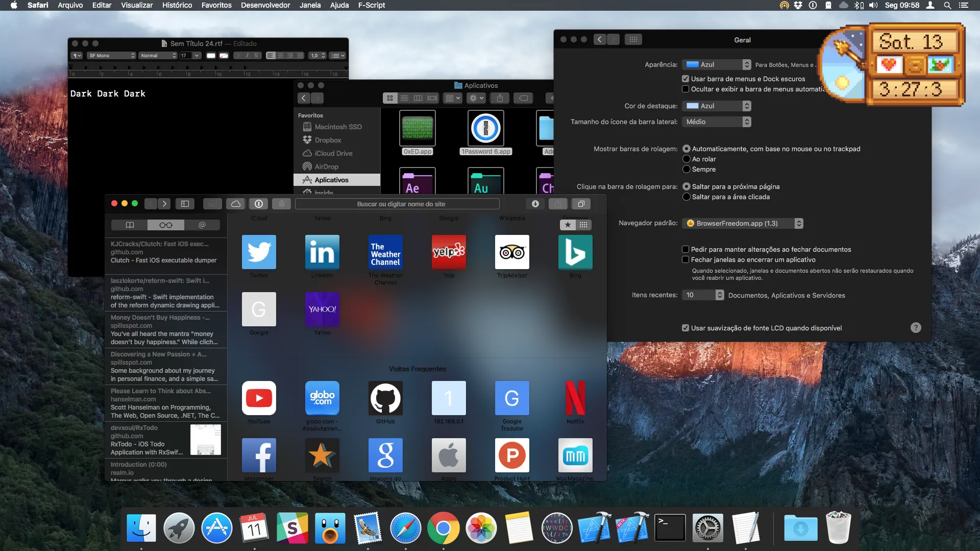
Task: Open Google Chrome from the Dock
Action: point(444,528)
